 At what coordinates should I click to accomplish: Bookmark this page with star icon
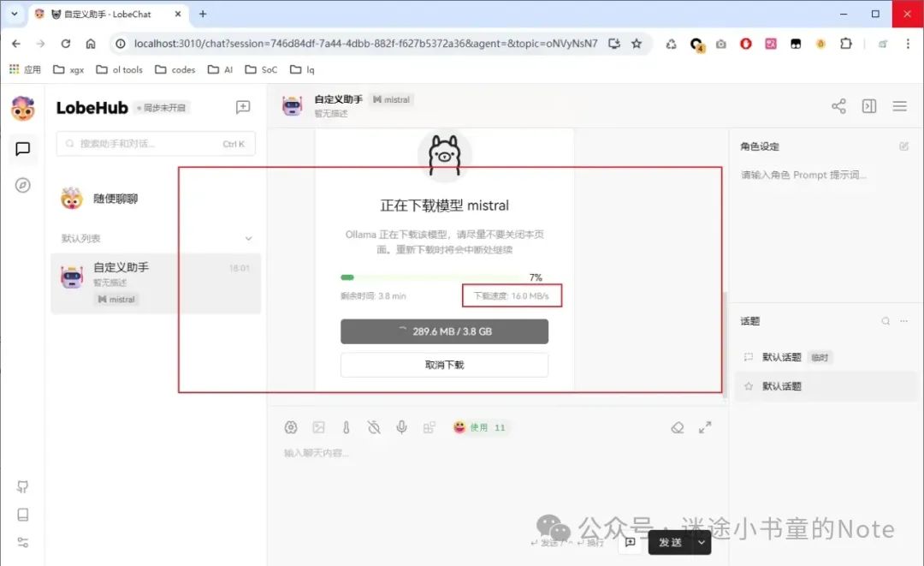click(x=637, y=44)
